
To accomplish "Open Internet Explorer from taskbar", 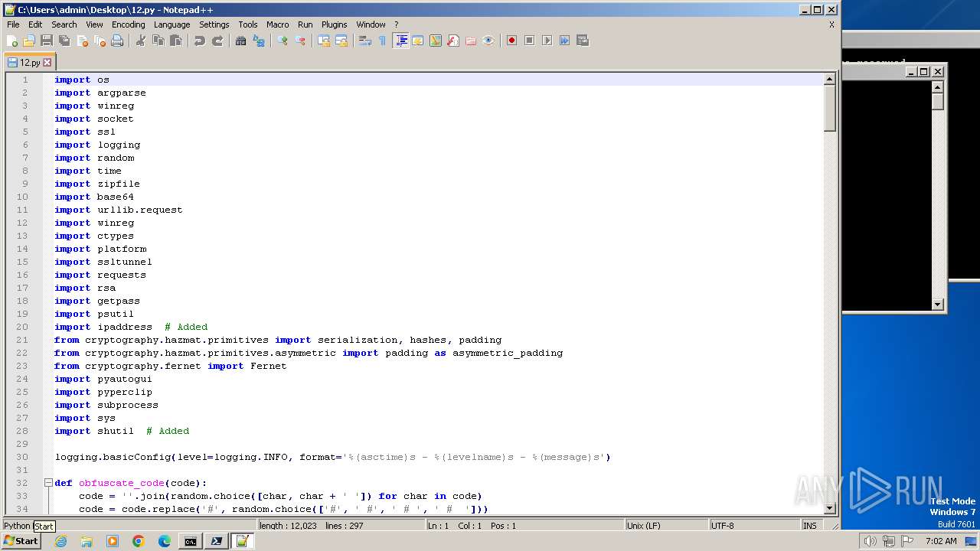I will [x=61, y=541].
